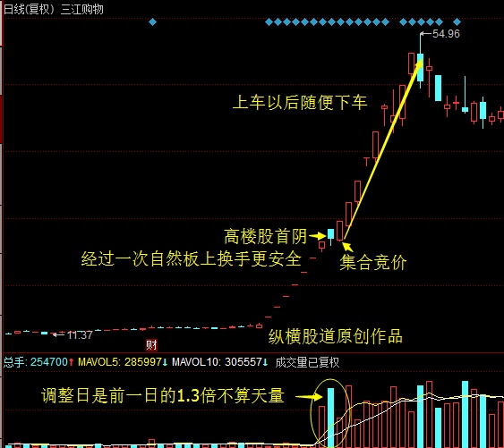Image resolution: width=504 pixels, height=448 pixels.
Task: Click the 总手: 254700 volume readout
Action: (35, 362)
